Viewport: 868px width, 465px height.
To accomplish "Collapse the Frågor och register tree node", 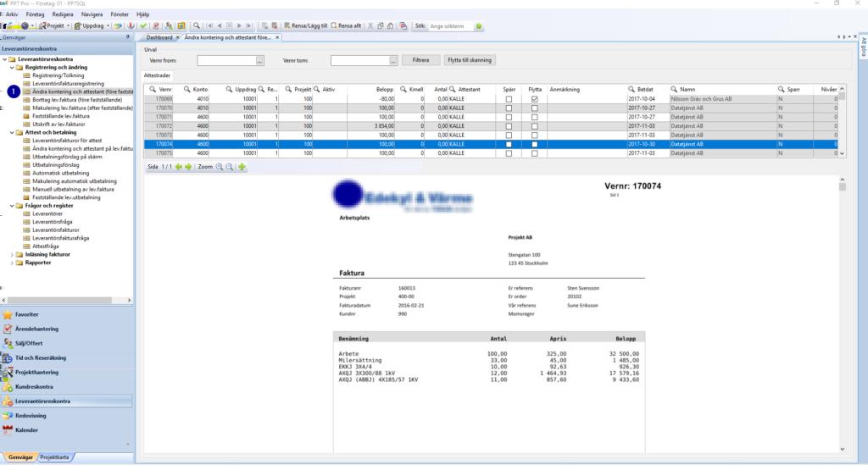I will tap(12, 206).
